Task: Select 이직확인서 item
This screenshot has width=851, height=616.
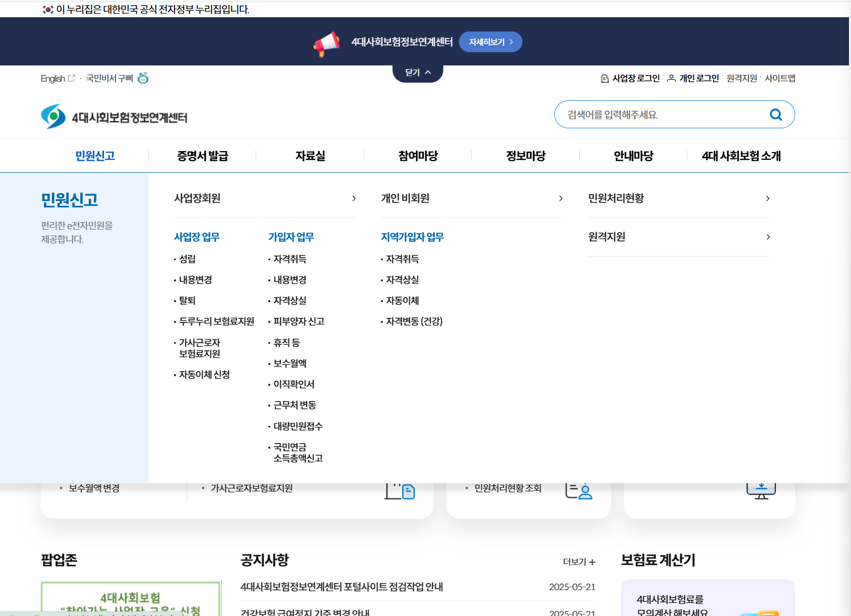Action: click(294, 384)
